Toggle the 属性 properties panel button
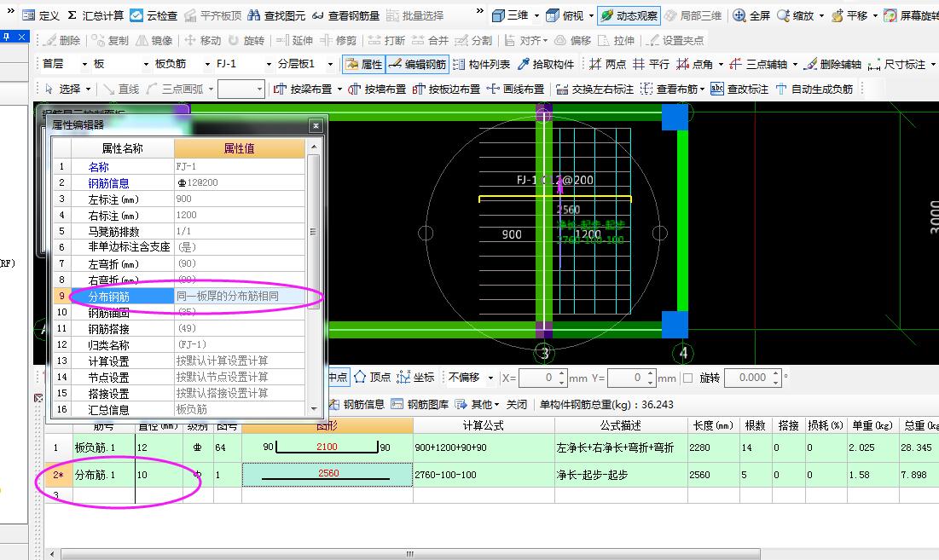This screenshot has height=560, width=939. click(364, 64)
